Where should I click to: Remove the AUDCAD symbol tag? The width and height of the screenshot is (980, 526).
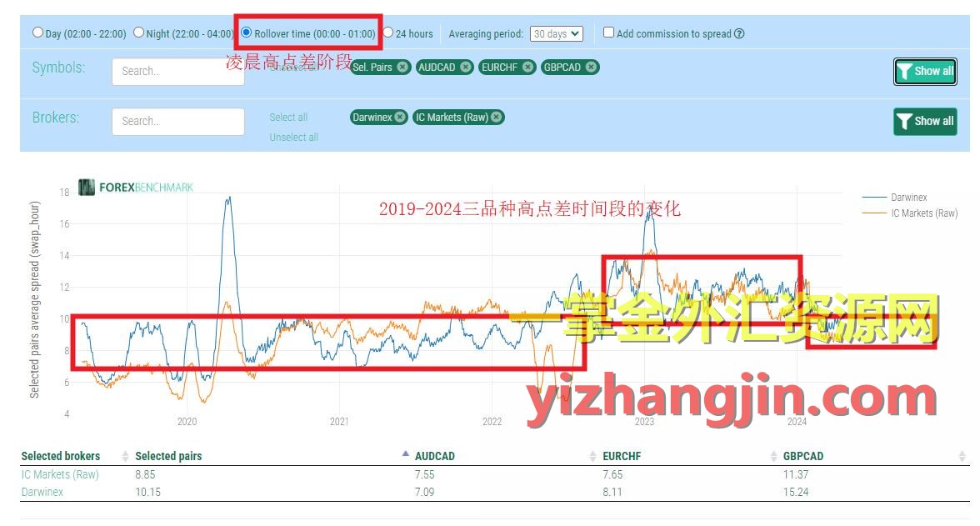[x=466, y=67]
